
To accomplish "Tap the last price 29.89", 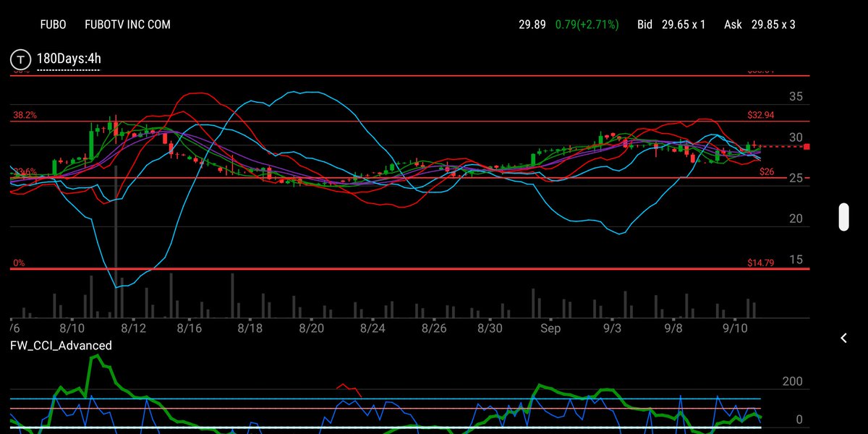I will (532, 25).
